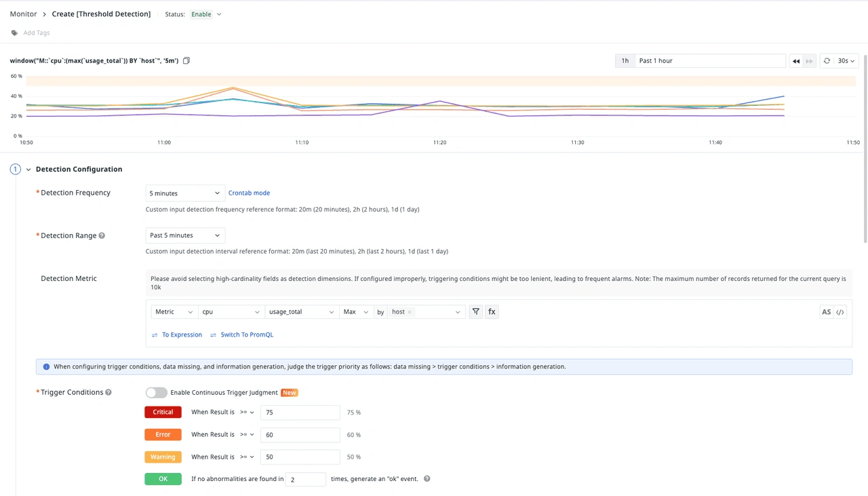The image size is (868, 496).
Task: Remove the host tag from the by field
Action: (x=410, y=312)
